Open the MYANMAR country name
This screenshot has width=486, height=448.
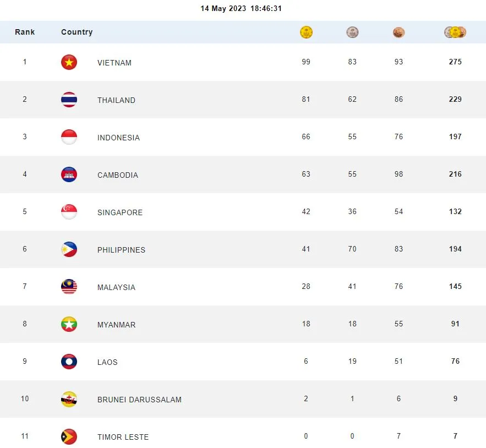coord(116,325)
